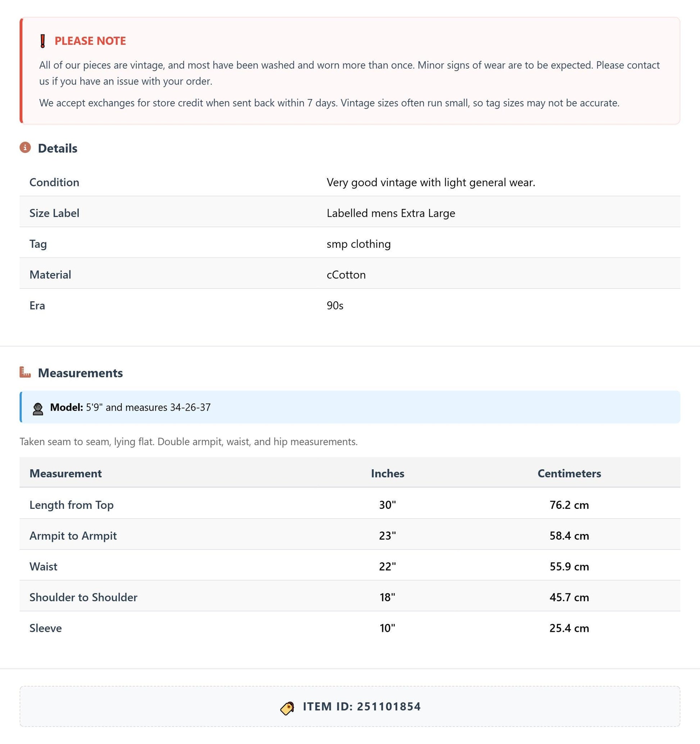Click the Measurement column header
The height and width of the screenshot is (744, 700).
click(65, 474)
